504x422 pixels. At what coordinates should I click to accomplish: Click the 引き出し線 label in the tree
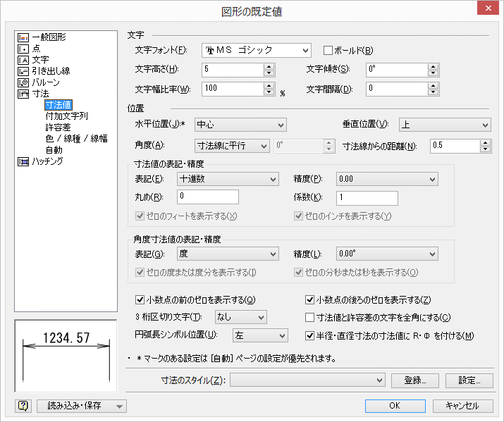(x=51, y=71)
